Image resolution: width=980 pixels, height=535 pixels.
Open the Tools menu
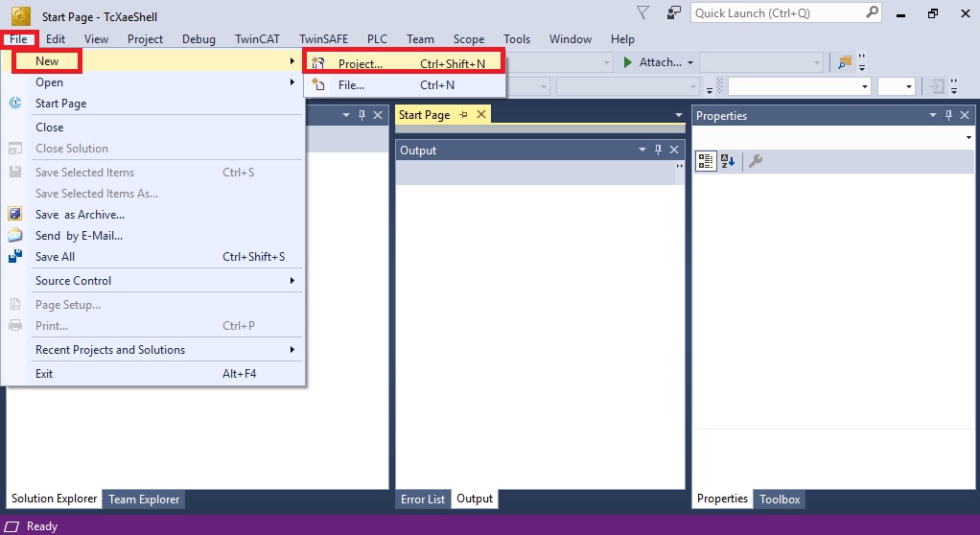[x=517, y=38]
